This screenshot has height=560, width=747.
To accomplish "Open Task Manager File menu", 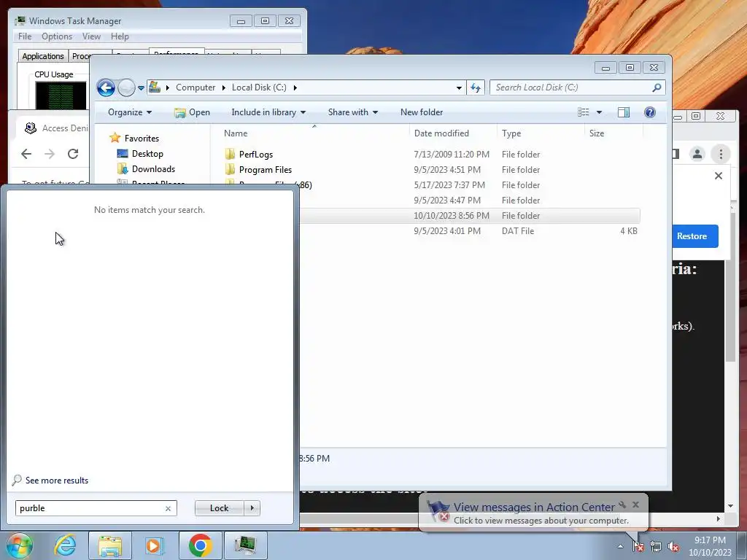I will click(x=25, y=36).
